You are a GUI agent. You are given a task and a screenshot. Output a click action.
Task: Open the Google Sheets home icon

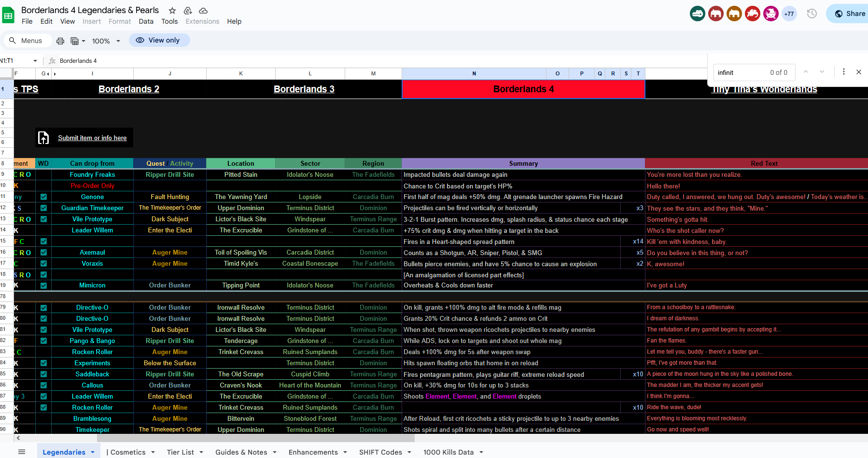[8, 15]
